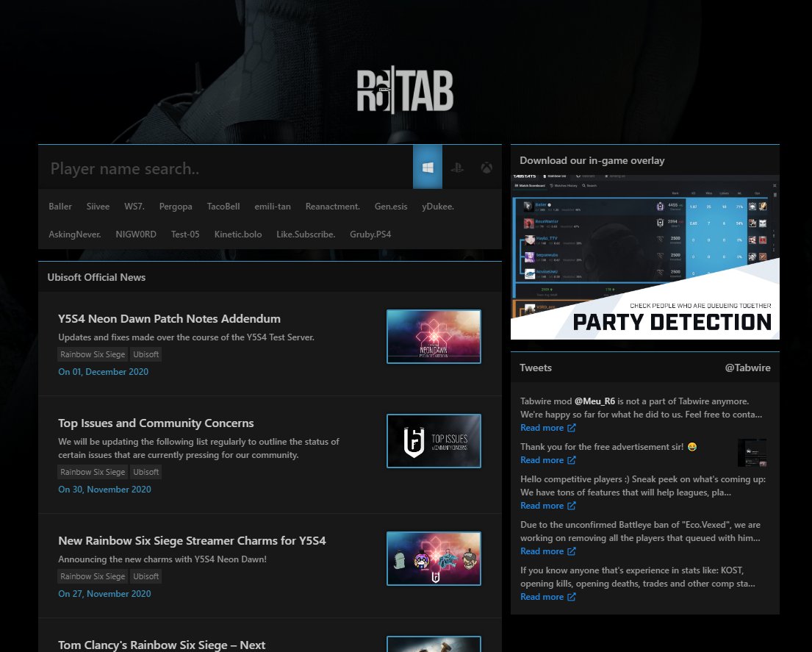Click the R6TAB logo
The image size is (812, 652).
tap(405, 90)
